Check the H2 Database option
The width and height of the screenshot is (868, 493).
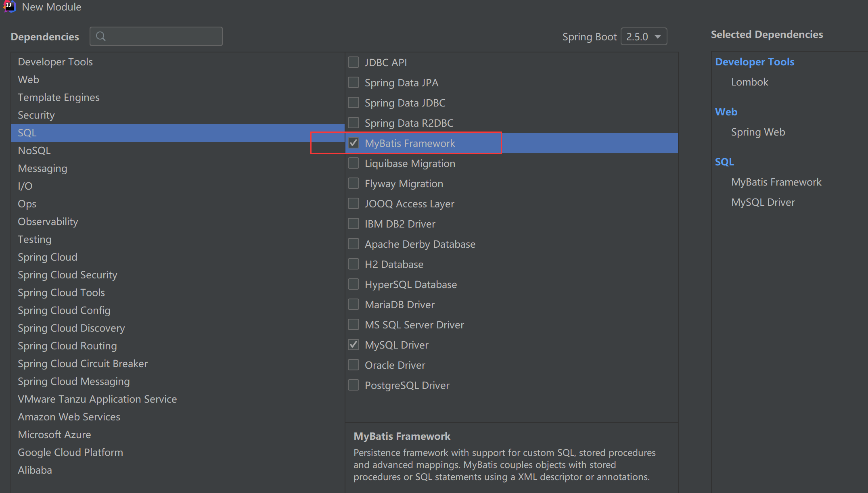click(353, 264)
